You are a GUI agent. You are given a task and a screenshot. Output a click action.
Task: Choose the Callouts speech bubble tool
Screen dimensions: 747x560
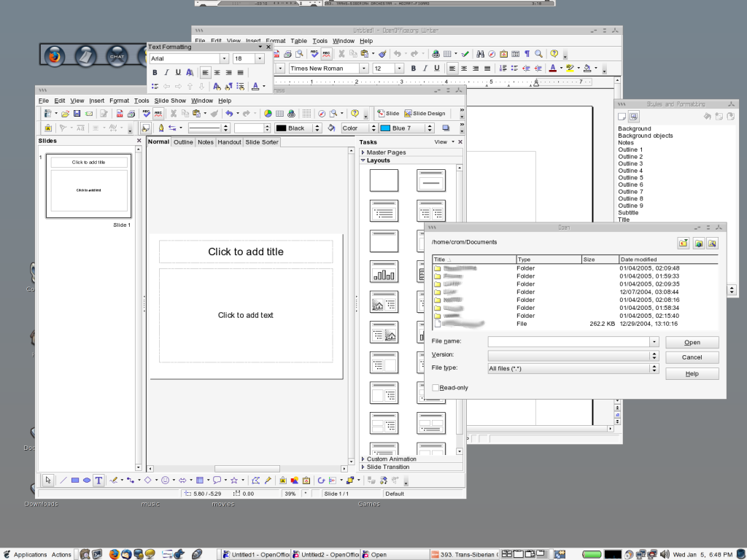pyautogui.click(x=217, y=481)
